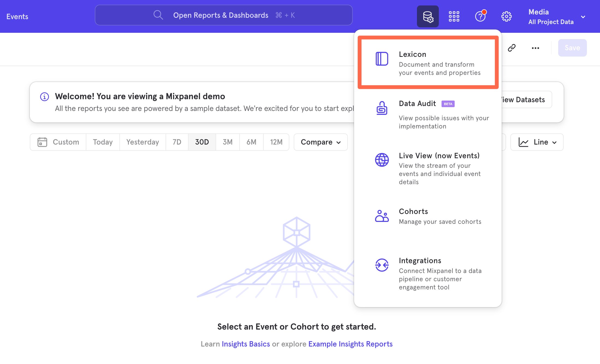Open Live View (now Events) entry
Viewport: 600px width, 364px height.
[x=428, y=169]
